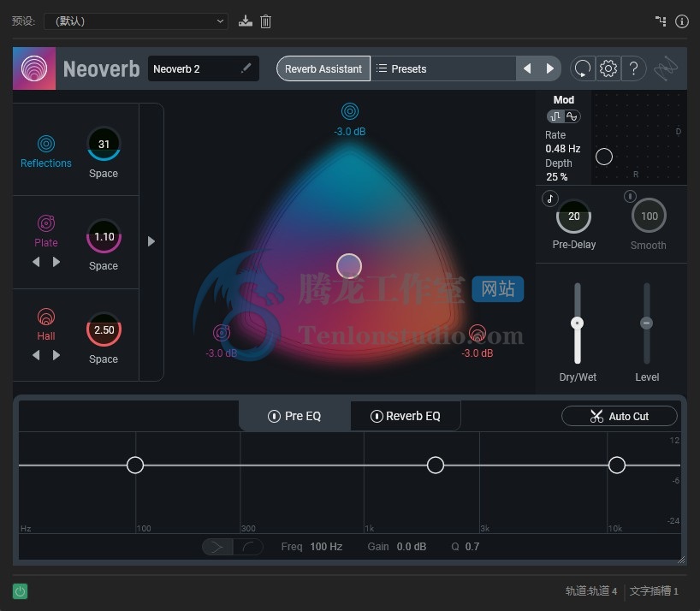700x611 pixels.
Task: Switch Hall to next reverb type
Action: [56, 355]
